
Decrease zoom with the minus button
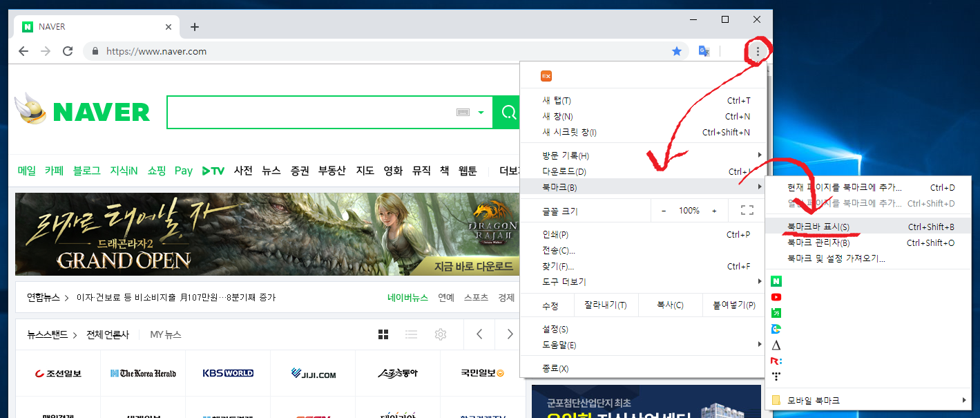point(664,210)
